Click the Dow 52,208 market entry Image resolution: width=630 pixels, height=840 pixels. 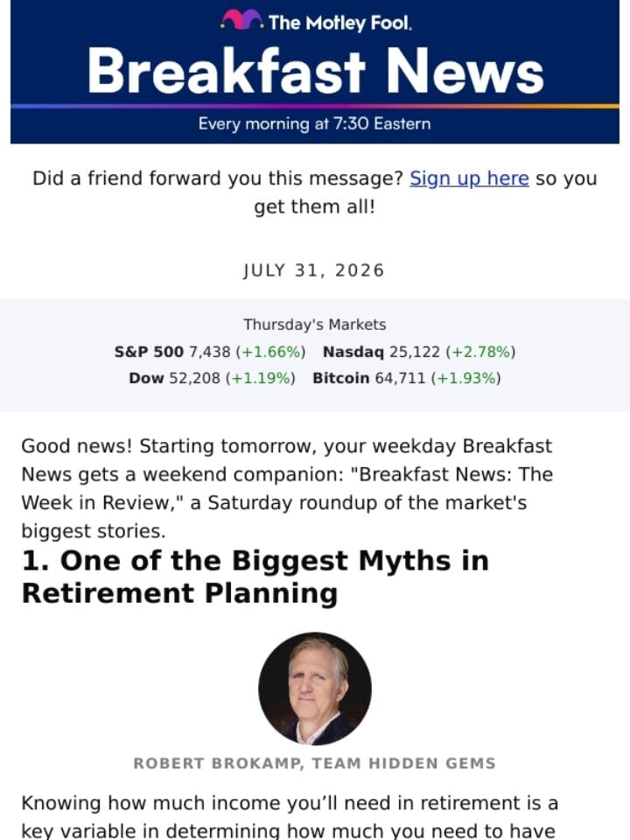[x=212, y=378]
